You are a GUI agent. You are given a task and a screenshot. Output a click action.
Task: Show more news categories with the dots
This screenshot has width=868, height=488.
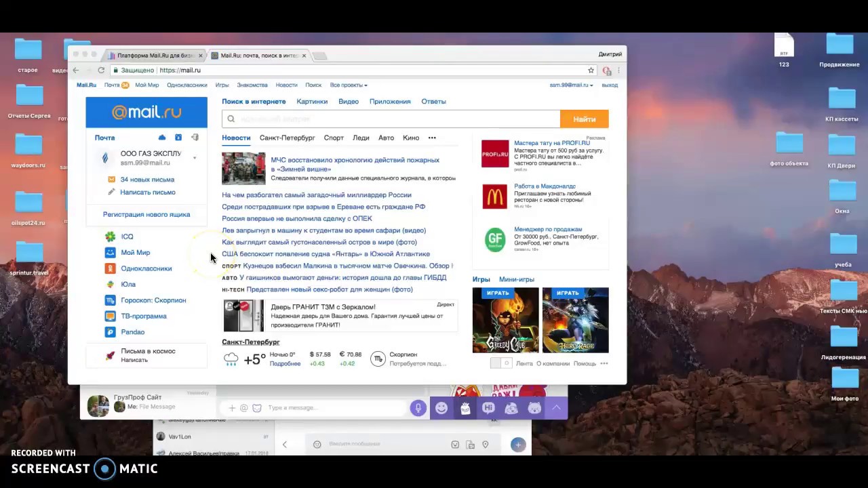click(x=432, y=138)
